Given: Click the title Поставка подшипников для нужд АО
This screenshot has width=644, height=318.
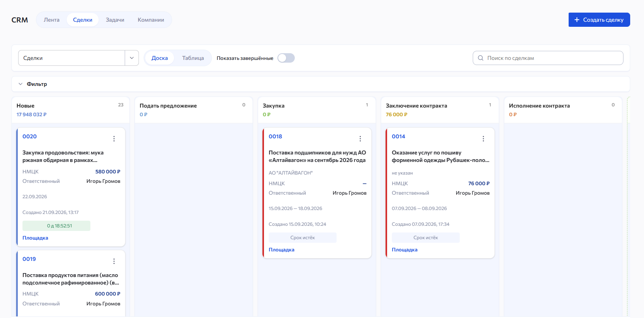Looking at the screenshot, I should pyautogui.click(x=317, y=156).
